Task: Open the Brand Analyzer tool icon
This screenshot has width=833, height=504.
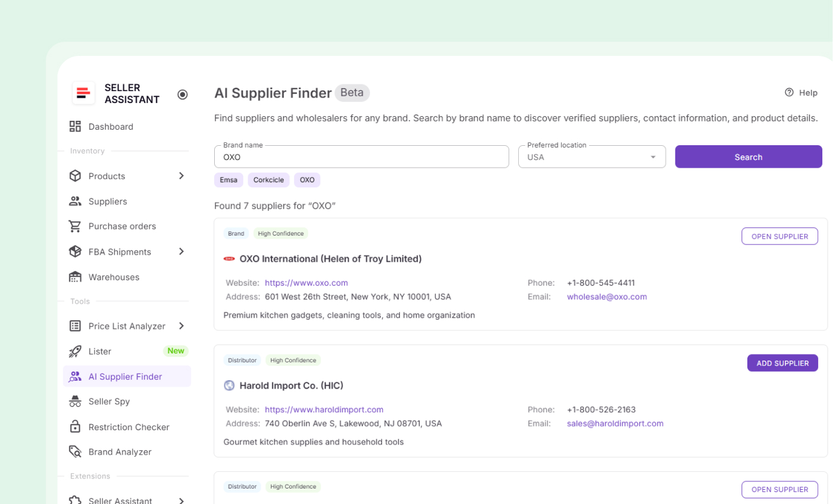Action: point(75,452)
